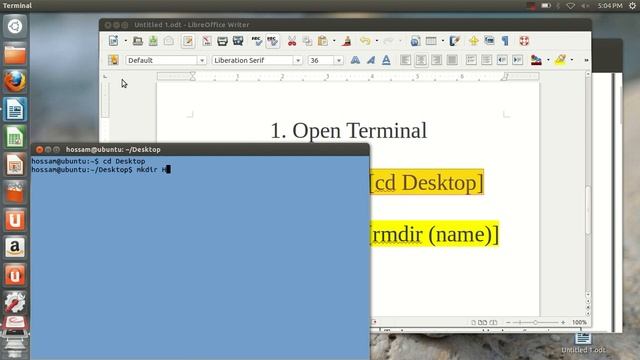Click the zoom out minus button
This screenshot has width=640, height=360.
(x=508, y=322)
